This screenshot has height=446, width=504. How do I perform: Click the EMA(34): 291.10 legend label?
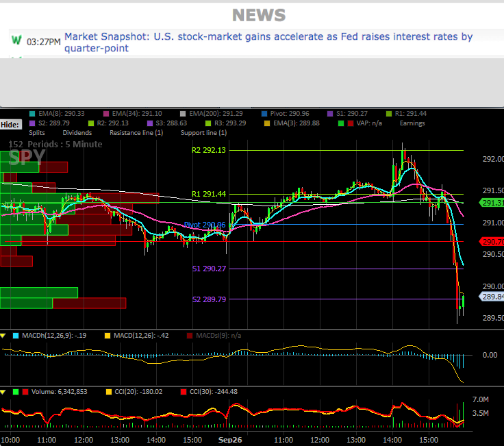point(137,114)
